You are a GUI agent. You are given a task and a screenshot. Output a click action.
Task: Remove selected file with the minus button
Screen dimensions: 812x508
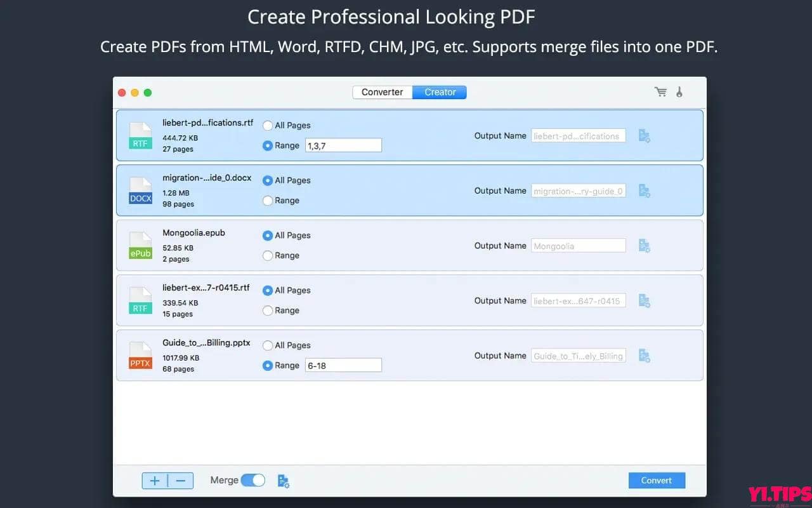tap(181, 481)
